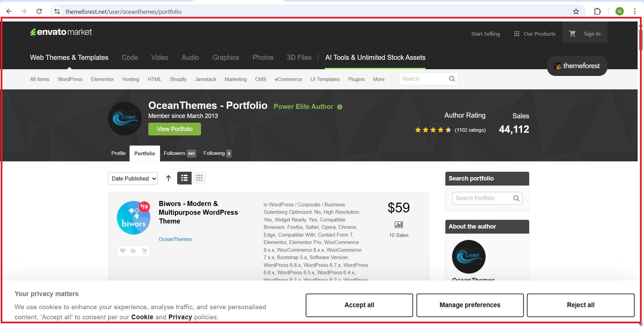Click the Search Portfolio magnifier icon
The image size is (644, 327).
click(516, 198)
